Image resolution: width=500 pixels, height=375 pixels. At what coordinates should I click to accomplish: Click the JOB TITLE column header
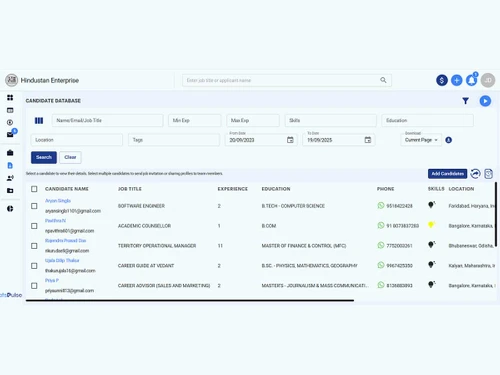coord(130,189)
